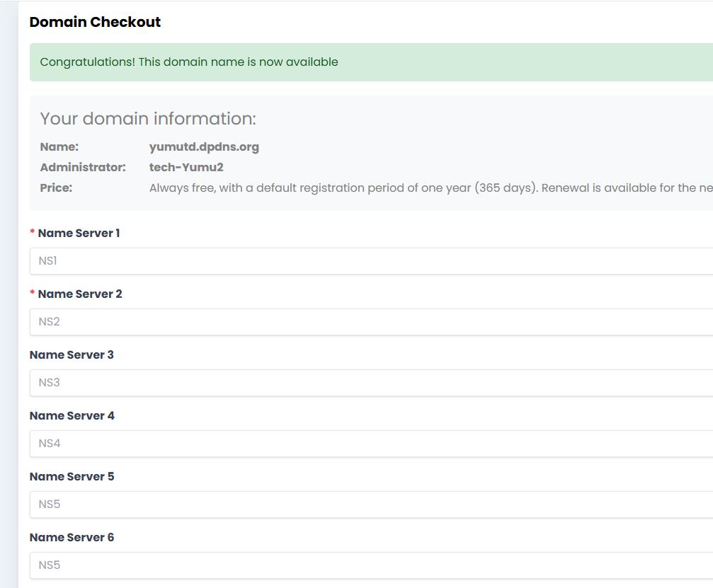The image size is (713, 588).
Task: Click the administrator value tech-Yumu2
Action: pos(186,168)
